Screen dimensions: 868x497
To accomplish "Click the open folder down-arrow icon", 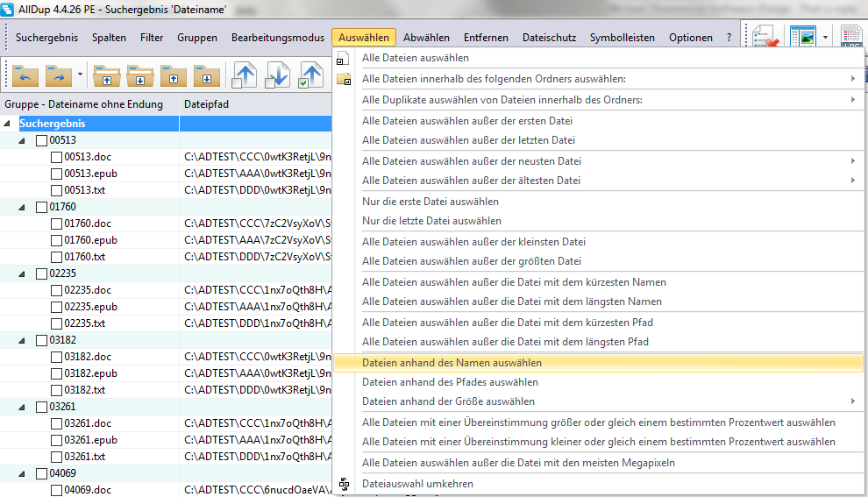I will 140,75.
